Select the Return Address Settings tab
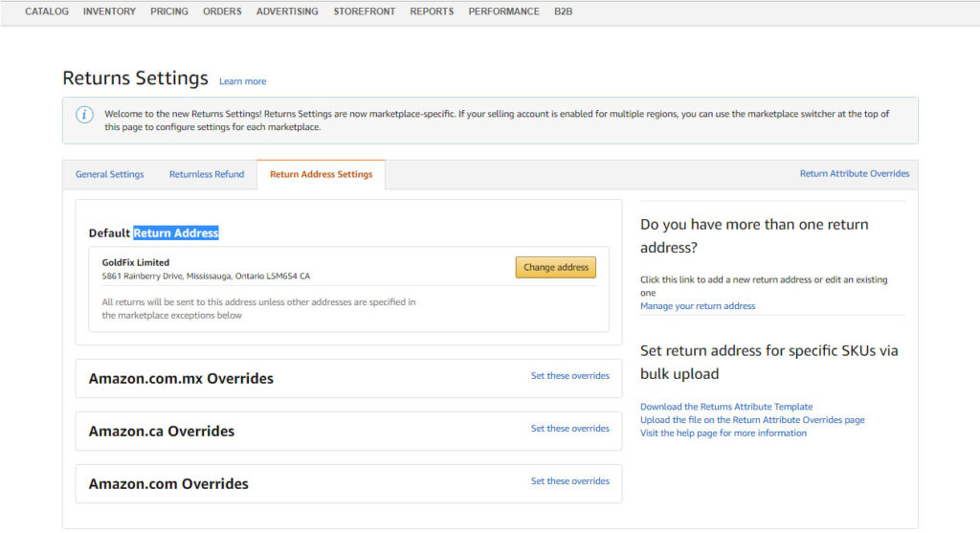Image resolution: width=980 pixels, height=533 pixels. coord(321,174)
